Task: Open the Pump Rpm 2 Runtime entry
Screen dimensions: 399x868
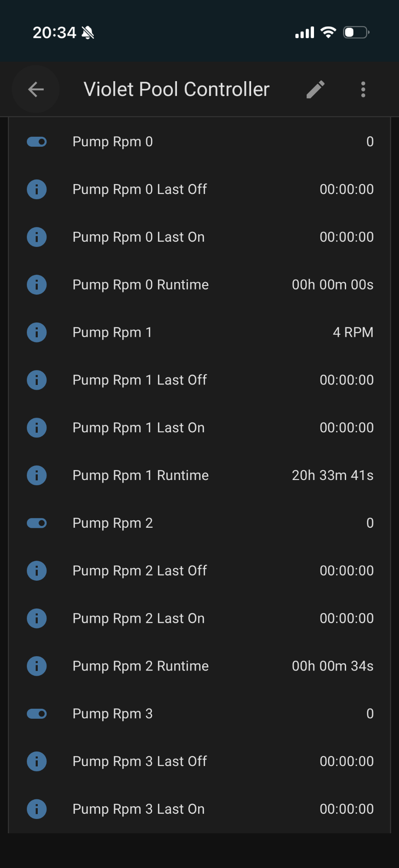Action: [199, 666]
